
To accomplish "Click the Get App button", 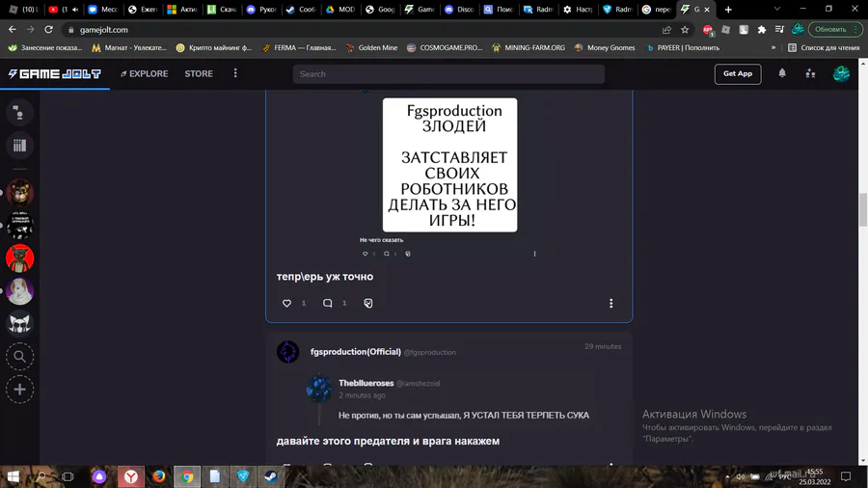I will 738,73.
